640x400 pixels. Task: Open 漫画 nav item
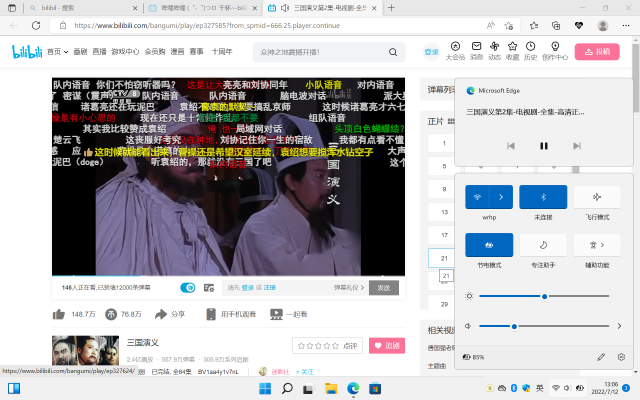point(177,52)
